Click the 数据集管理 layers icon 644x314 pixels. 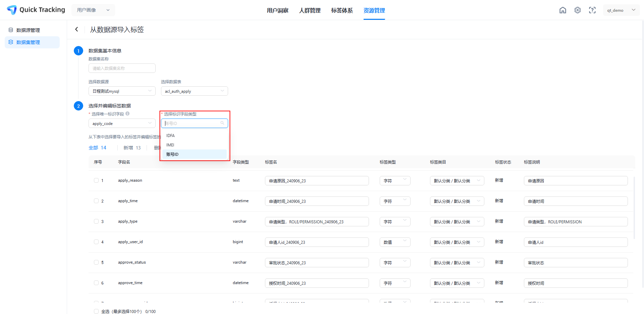pyautogui.click(x=11, y=42)
